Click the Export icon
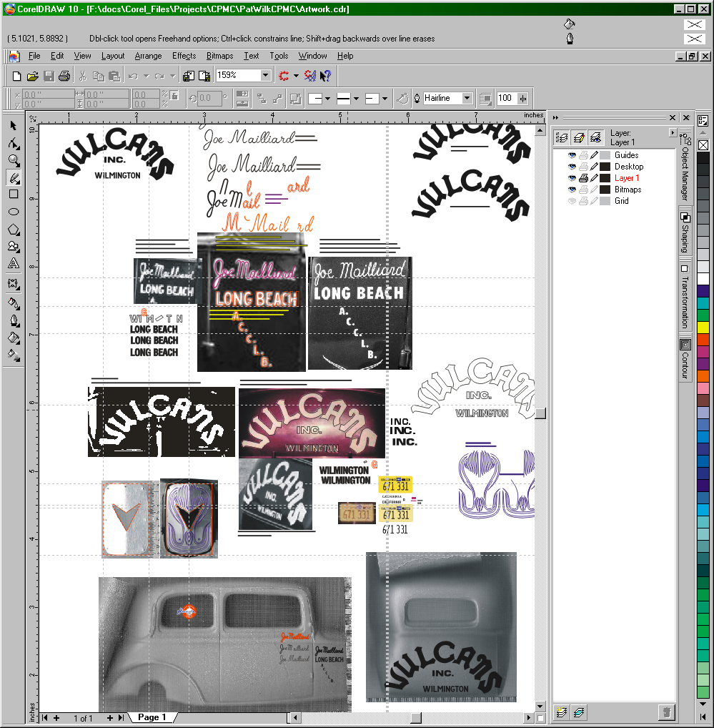The width and height of the screenshot is (714, 728). [204, 76]
